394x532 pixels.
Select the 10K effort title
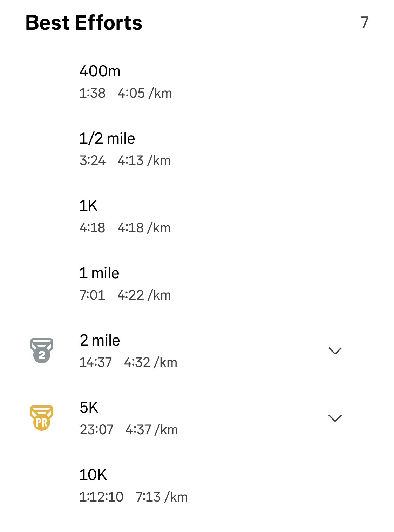tap(93, 475)
